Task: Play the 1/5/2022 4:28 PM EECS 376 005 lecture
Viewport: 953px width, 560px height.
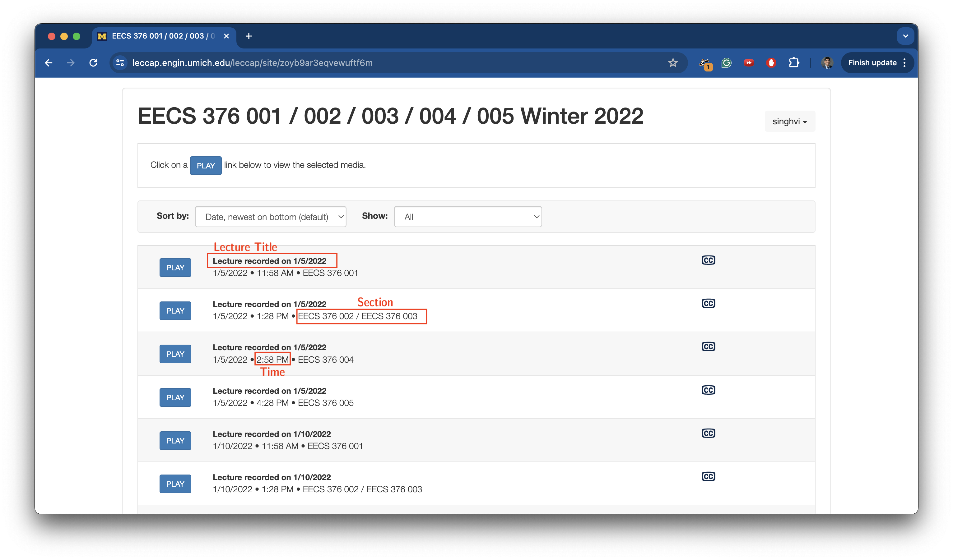Action: tap(175, 397)
